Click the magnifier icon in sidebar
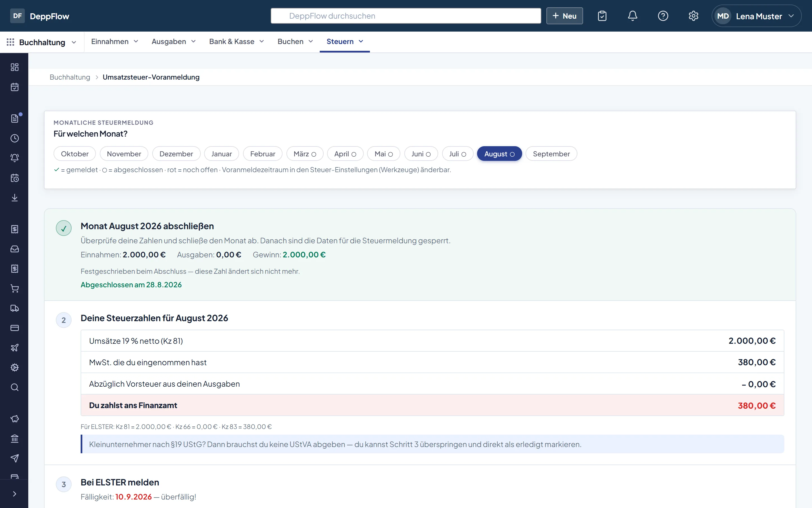Viewport: 812px width, 508px height. click(x=14, y=387)
